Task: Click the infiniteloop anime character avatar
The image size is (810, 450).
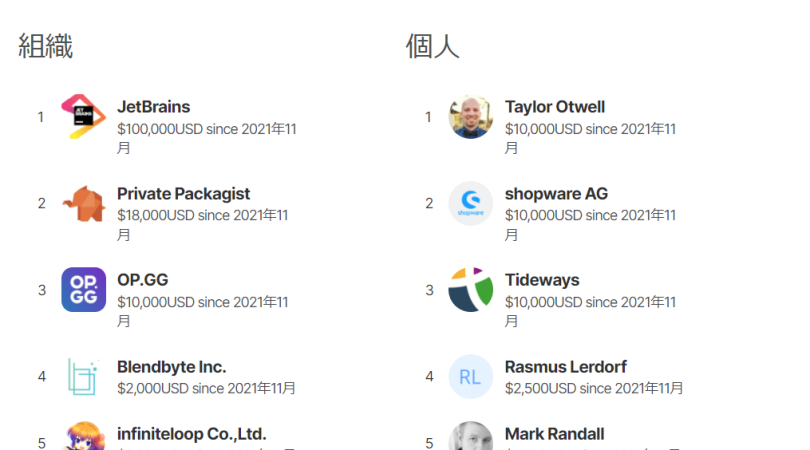Action: click(84, 436)
